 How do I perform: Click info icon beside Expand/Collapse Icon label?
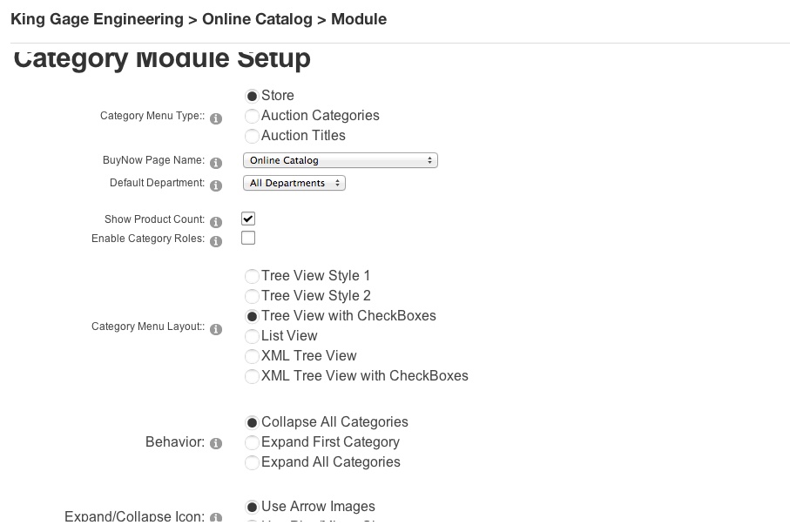pyautogui.click(x=216, y=517)
